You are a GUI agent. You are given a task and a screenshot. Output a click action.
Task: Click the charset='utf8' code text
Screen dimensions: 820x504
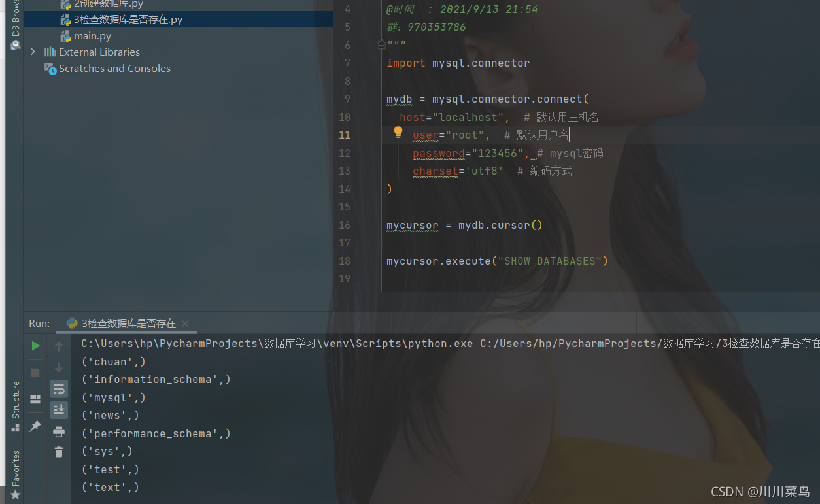point(458,171)
